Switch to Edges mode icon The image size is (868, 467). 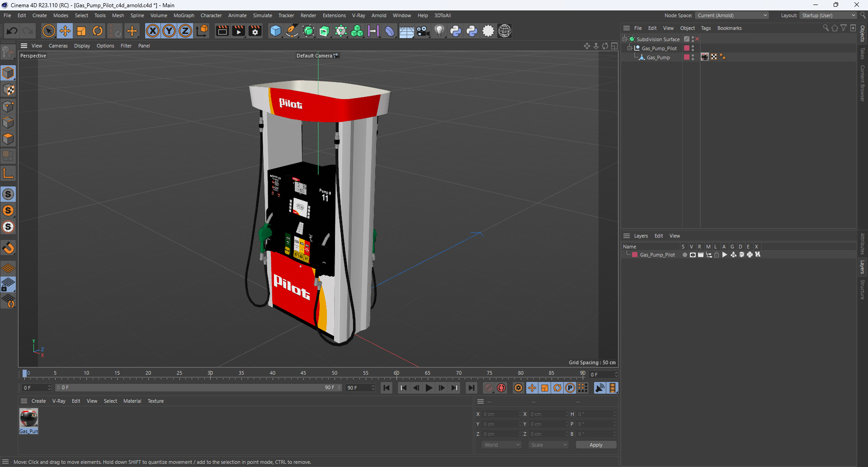[8, 123]
